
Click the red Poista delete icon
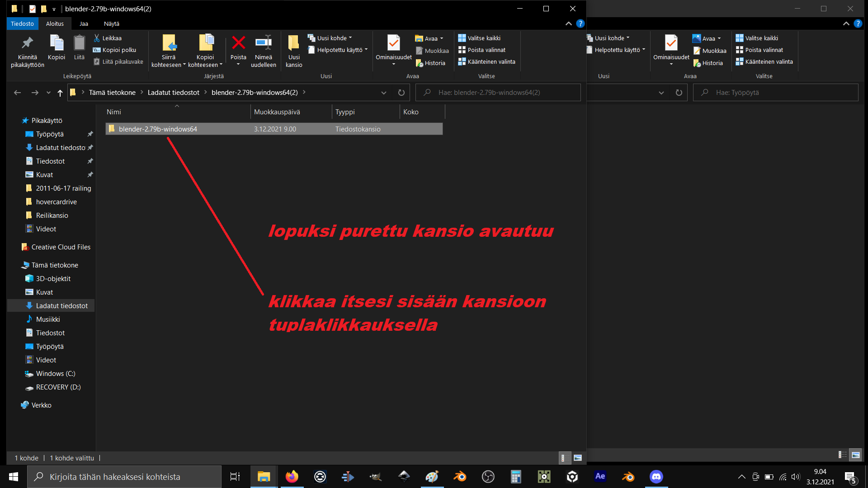pos(238,43)
